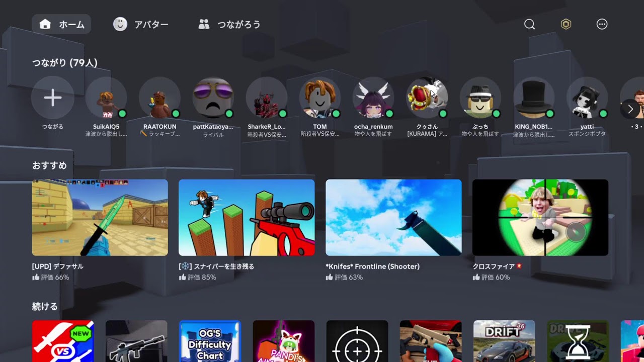
Task: Open ocha_renkum's friend avatar
Action: point(373,98)
